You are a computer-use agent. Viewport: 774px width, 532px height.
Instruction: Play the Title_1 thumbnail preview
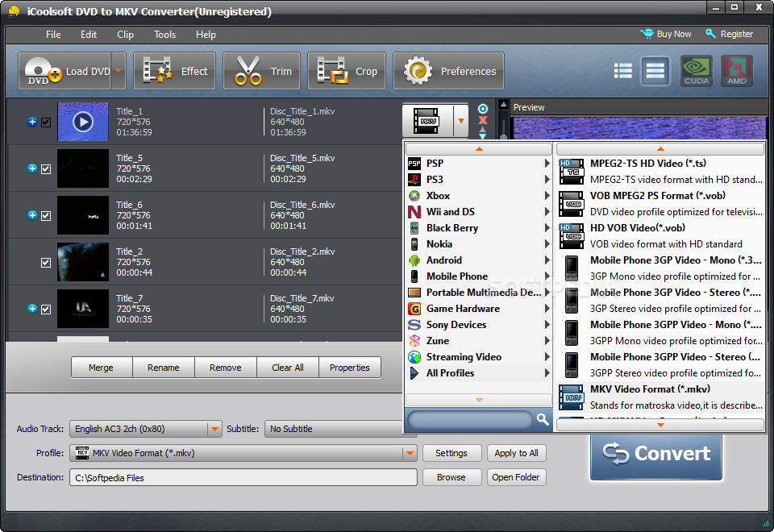(x=83, y=122)
